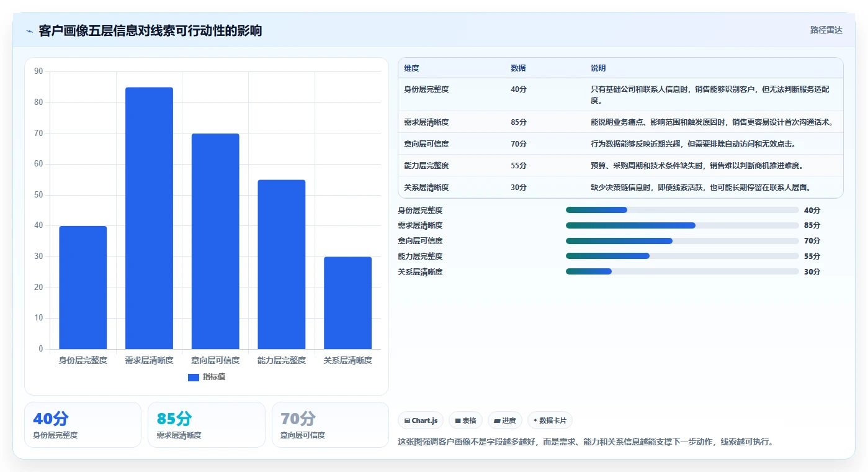Click the 需求层清晰度 x-axis label

click(149, 360)
